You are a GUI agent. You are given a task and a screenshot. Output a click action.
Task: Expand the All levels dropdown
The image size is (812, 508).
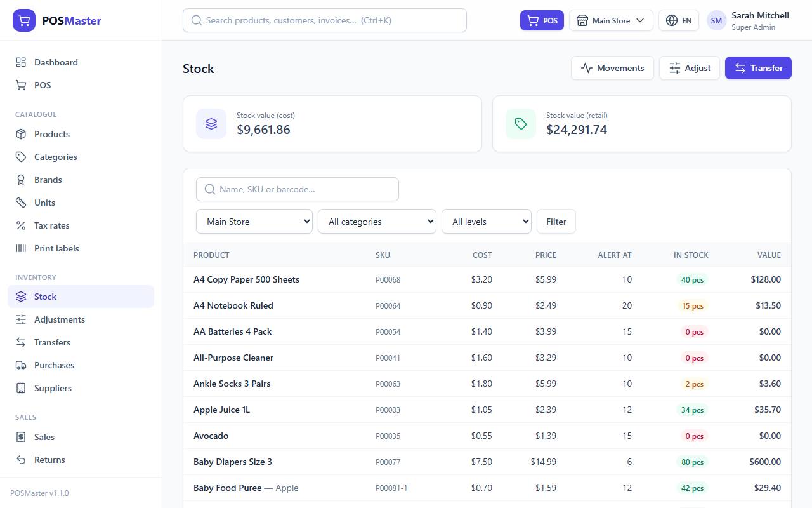tap(487, 222)
